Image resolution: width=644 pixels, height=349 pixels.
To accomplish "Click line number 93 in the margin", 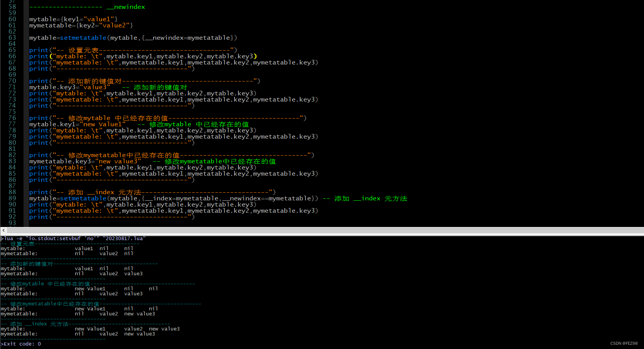I will 12,223.
